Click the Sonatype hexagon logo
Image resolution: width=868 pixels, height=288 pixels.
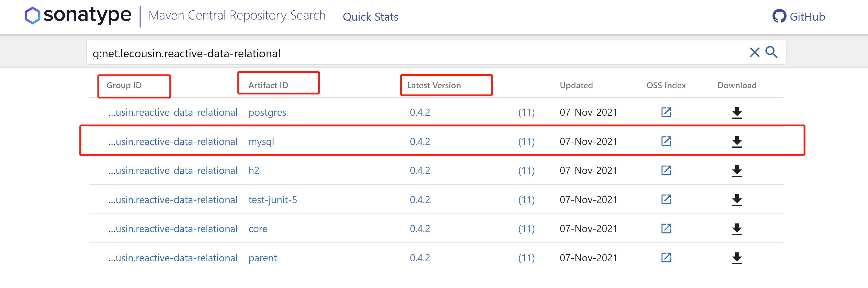click(32, 15)
